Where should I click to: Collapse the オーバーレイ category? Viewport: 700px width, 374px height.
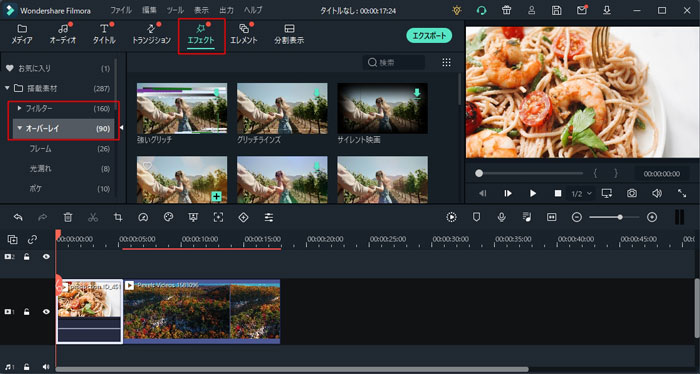click(19, 129)
